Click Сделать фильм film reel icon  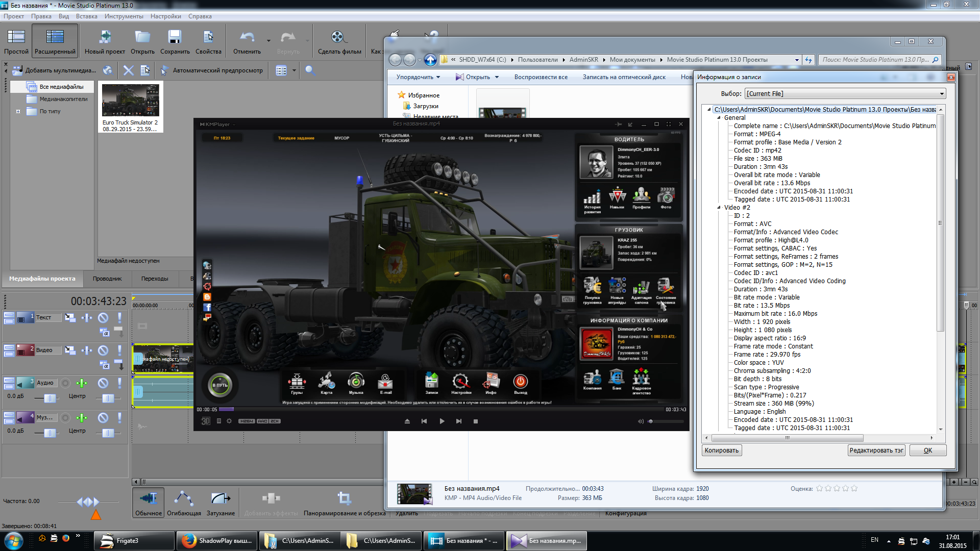(338, 37)
